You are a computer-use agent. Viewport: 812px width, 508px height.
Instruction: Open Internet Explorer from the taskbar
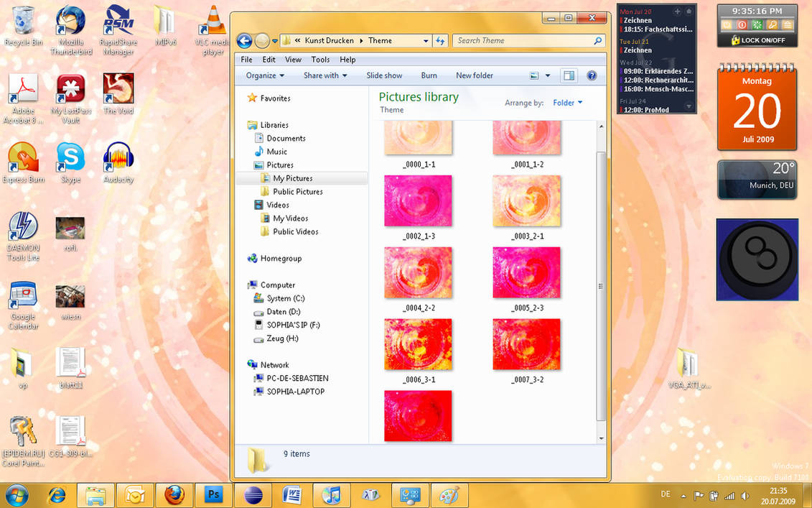pos(57,495)
